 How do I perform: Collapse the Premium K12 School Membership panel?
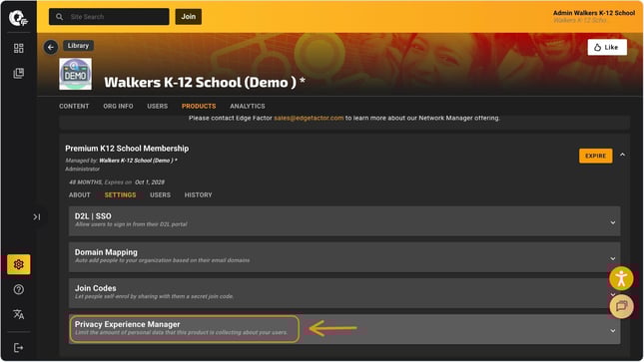(623, 156)
